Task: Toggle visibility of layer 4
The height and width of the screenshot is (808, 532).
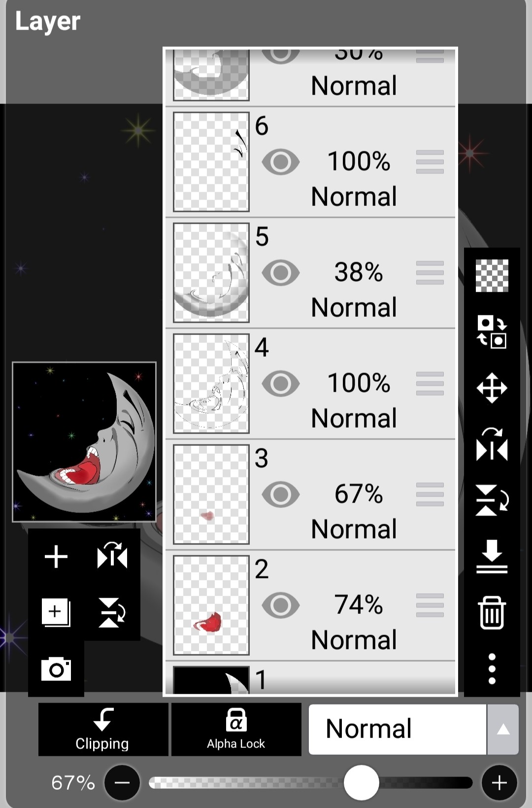Action: point(280,384)
